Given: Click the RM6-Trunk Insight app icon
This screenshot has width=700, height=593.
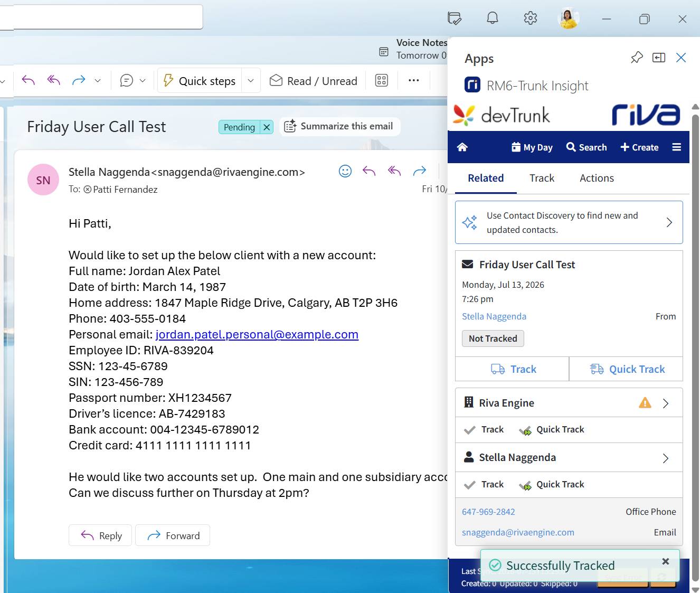Looking at the screenshot, I should pyautogui.click(x=472, y=84).
